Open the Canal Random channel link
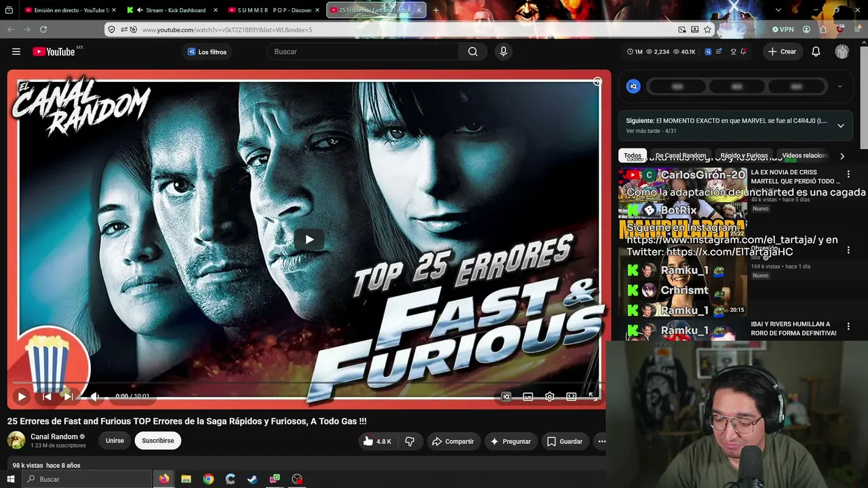 [54, 436]
